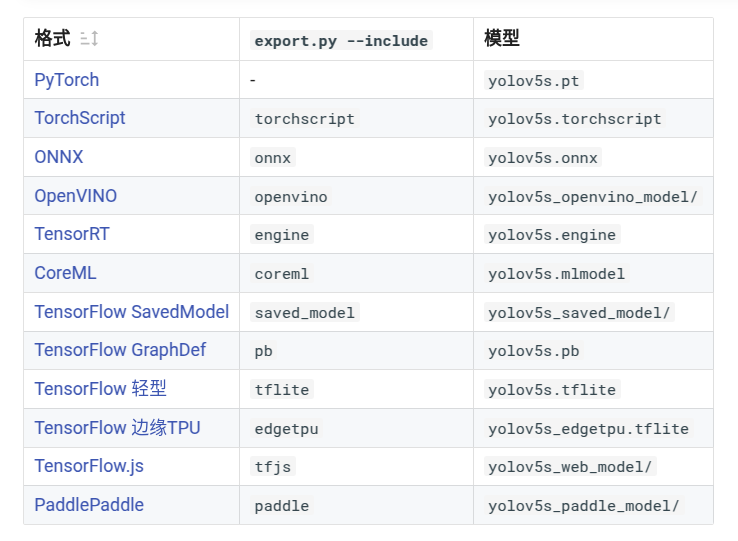Select the pb include value
This screenshot has width=738, height=541.
[264, 351]
